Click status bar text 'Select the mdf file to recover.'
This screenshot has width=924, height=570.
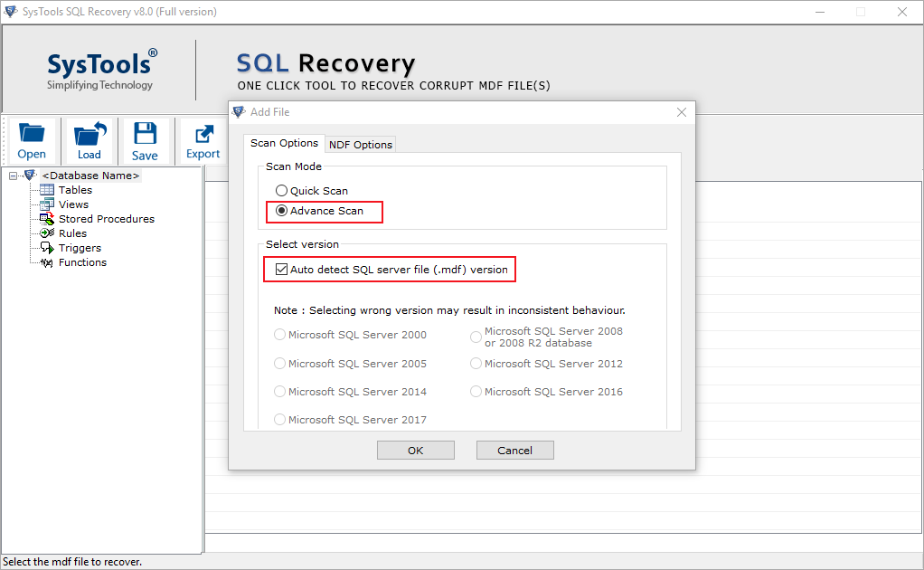point(72,562)
